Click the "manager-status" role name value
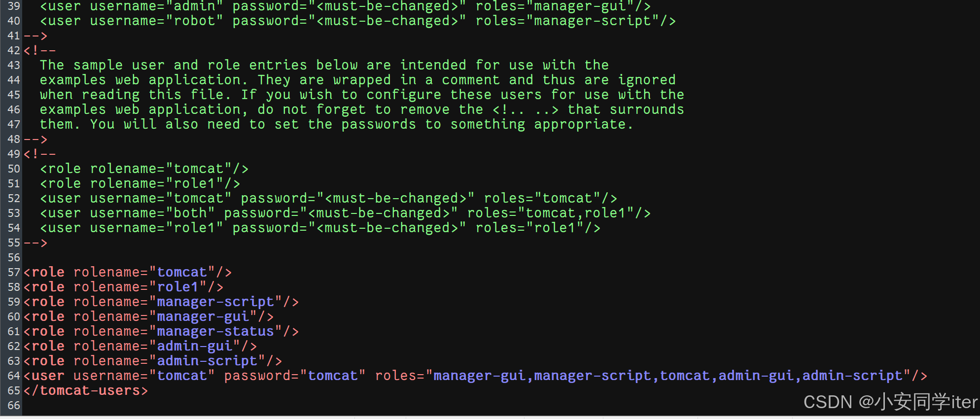The image size is (980, 419). (215, 332)
